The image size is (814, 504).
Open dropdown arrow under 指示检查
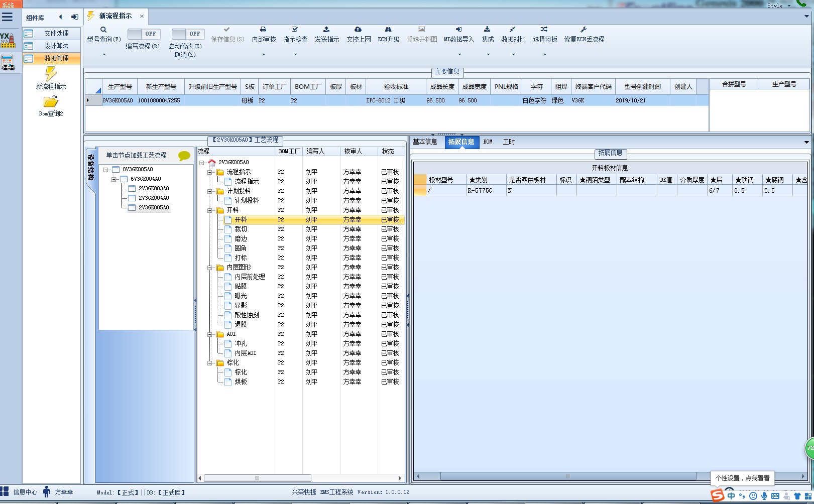[x=295, y=54]
